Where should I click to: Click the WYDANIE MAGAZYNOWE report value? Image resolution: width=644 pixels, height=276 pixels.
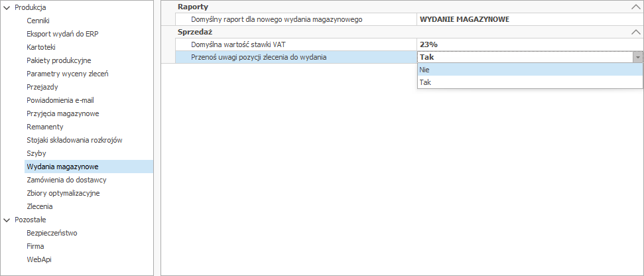[464, 19]
